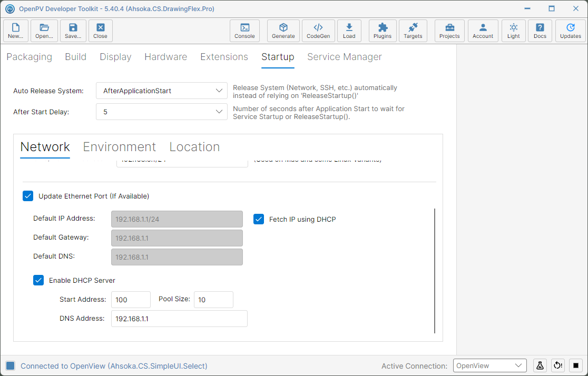Screen dimensions: 588x376
Task: Toggle Fetch IP using DHCP checkbox
Action: click(259, 219)
